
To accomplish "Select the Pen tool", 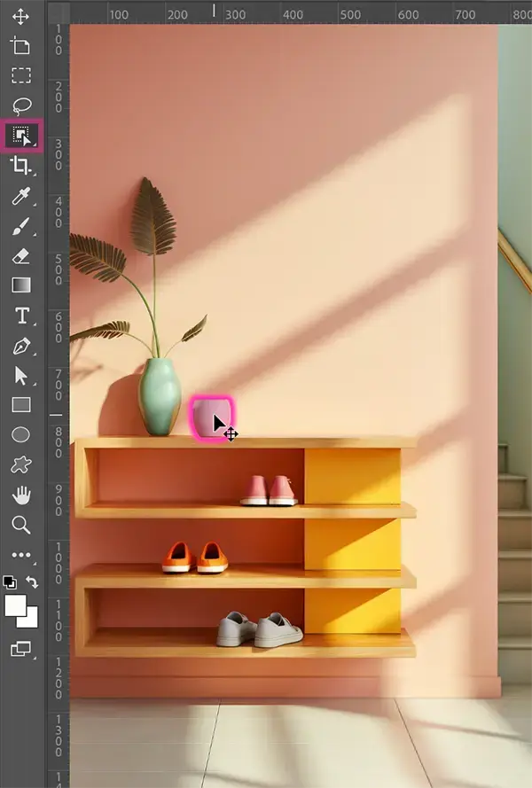I will click(x=21, y=346).
